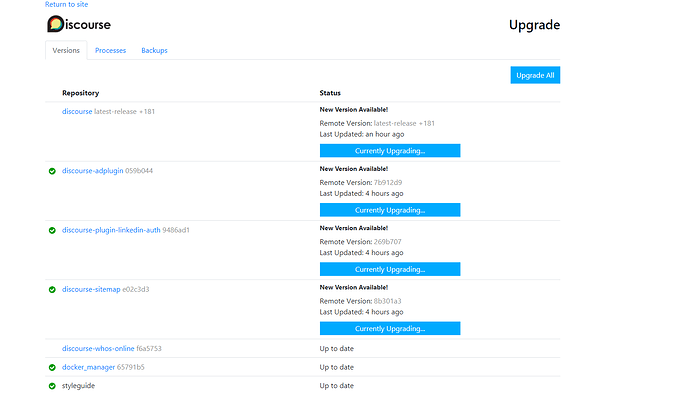Click Currently Upgrading button for discourse-sitemap
This screenshot has width=690, height=403.
click(390, 328)
